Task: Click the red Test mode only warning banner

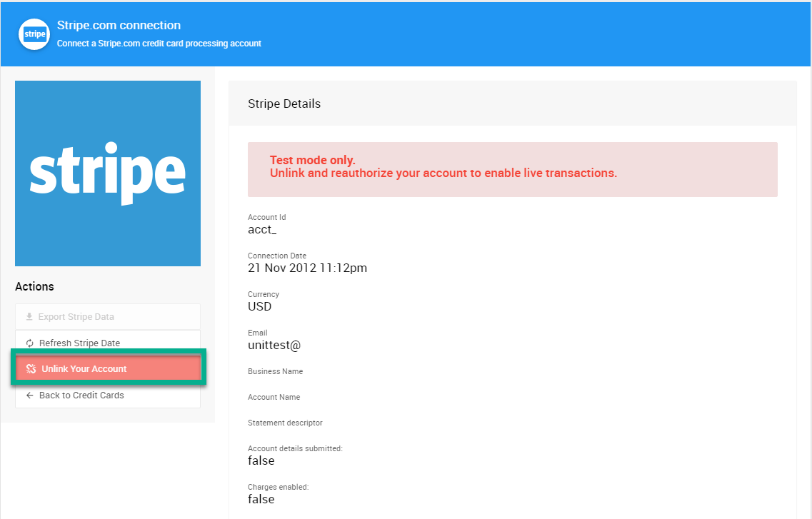Action: click(x=512, y=169)
